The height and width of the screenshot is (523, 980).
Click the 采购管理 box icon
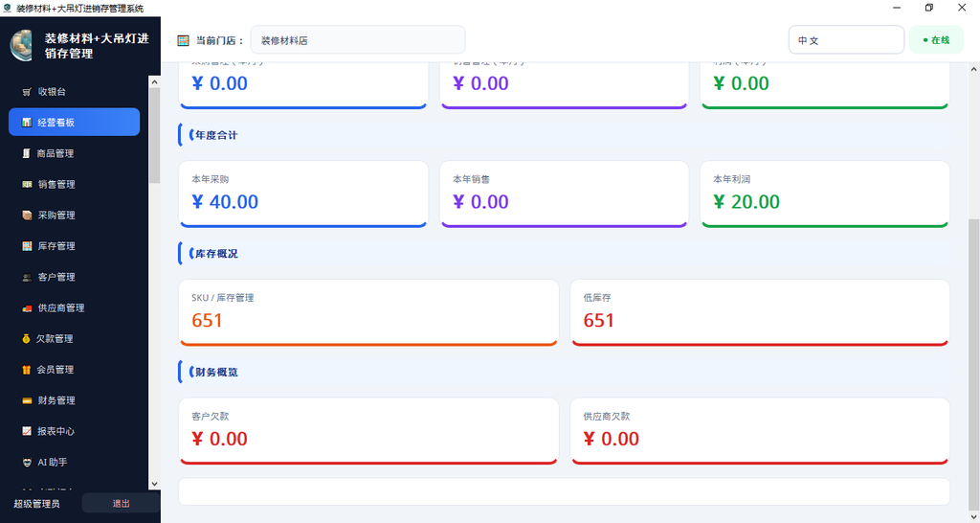[x=27, y=216]
